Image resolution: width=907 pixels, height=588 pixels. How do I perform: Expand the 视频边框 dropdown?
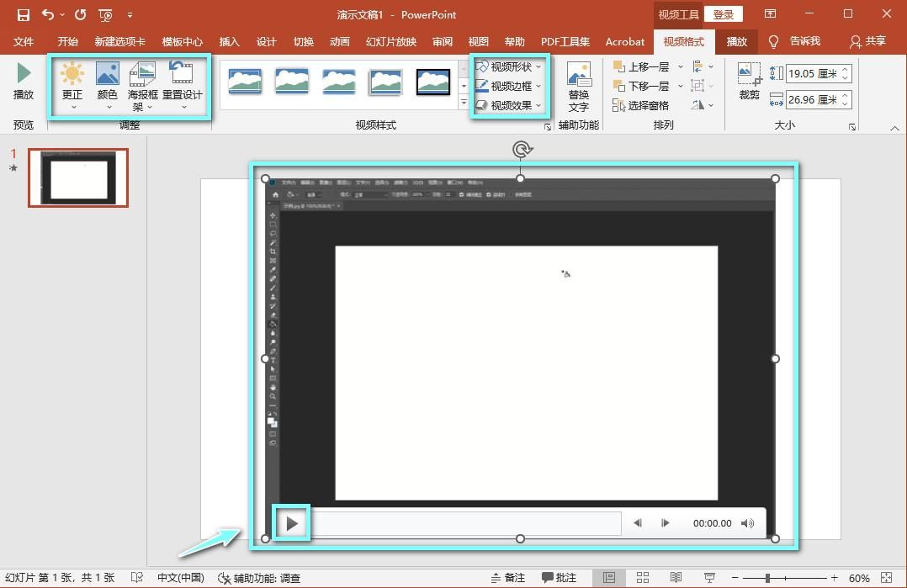click(x=509, y=86)
